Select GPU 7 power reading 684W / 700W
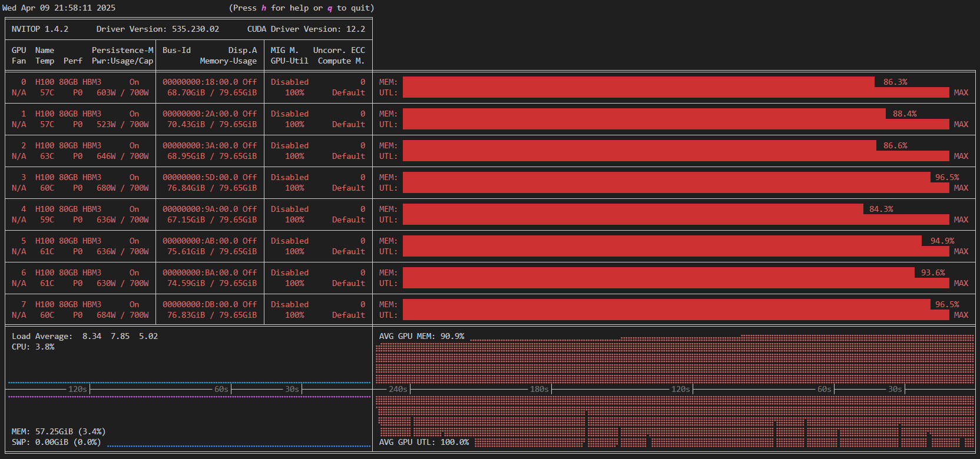The height and width of the screenshot is (459, 980). pos(122,315)
